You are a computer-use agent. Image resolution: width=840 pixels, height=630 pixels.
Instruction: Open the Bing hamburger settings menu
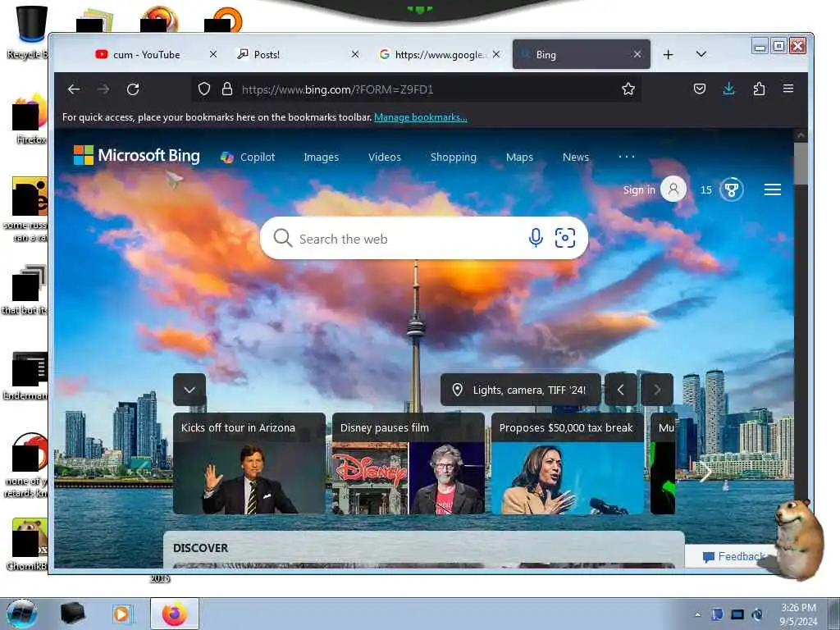pos(772,189)
